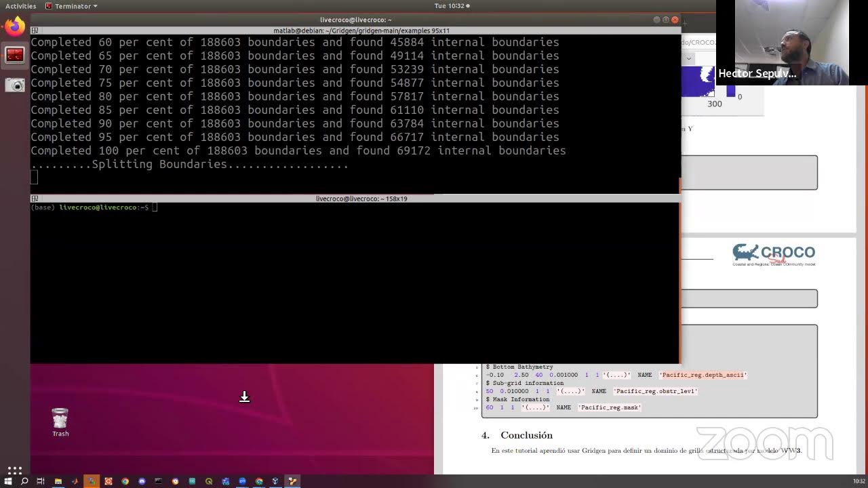Open MATLAB from the taskbar

click(x=75, y=481)
